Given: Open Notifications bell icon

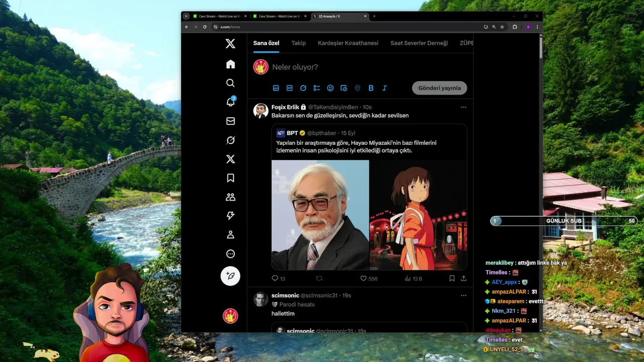Looking at the screenshot, I should [230, 102].
